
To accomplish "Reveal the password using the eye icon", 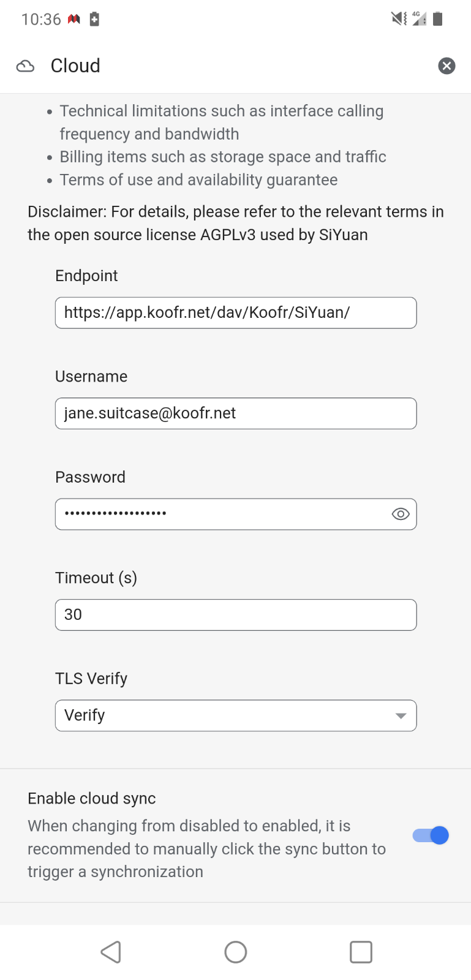I will (x=400, y=514).
